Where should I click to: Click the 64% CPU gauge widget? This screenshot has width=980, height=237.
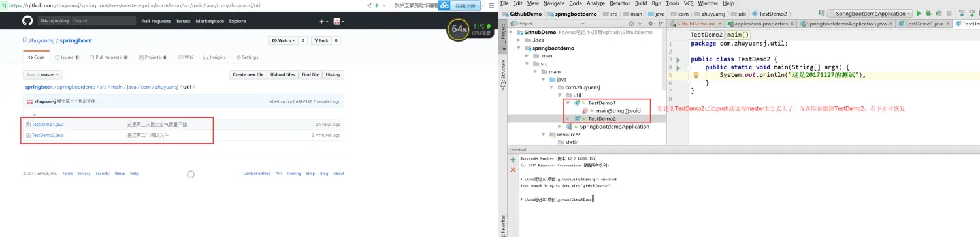coord(459,29)
